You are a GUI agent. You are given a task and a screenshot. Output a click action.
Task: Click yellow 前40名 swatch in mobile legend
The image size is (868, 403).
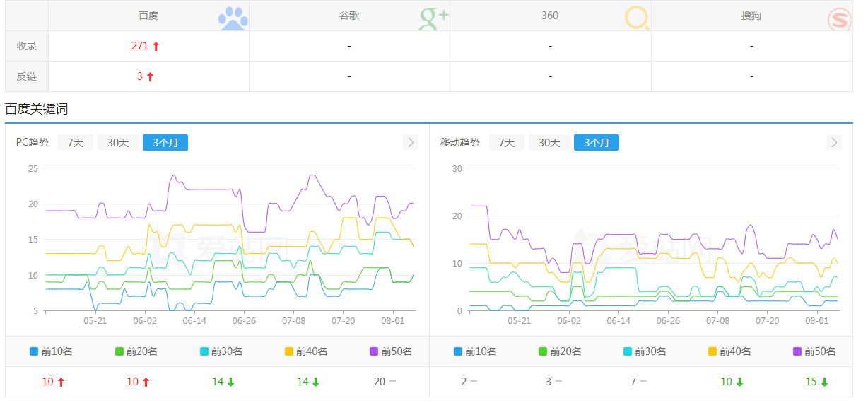[712, 351]
